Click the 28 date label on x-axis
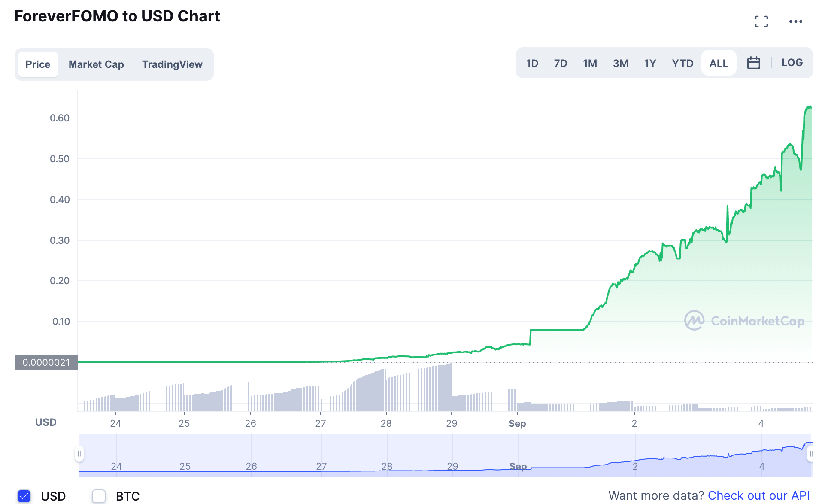The height and width of the screenshot is (504, 831). 386,423
